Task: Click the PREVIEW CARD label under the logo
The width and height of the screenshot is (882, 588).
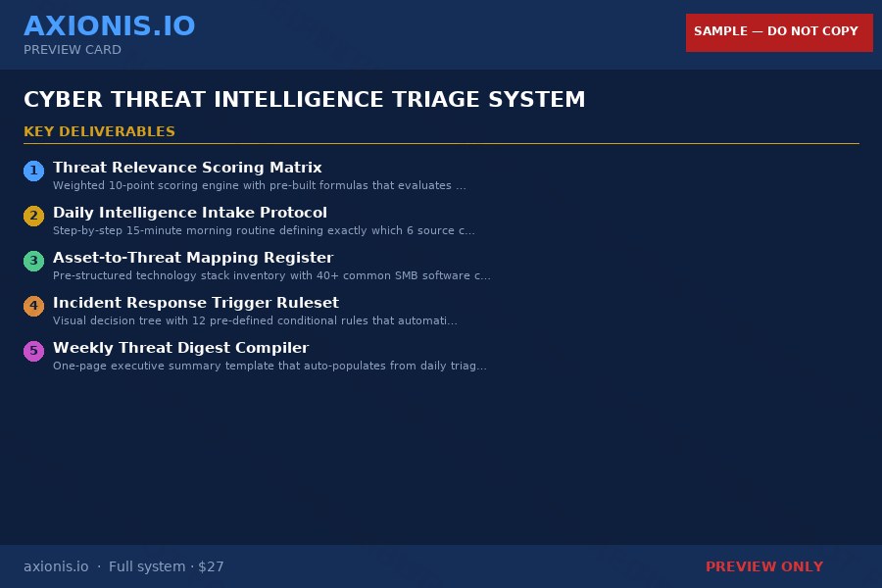Action: (x=72, y=50)
